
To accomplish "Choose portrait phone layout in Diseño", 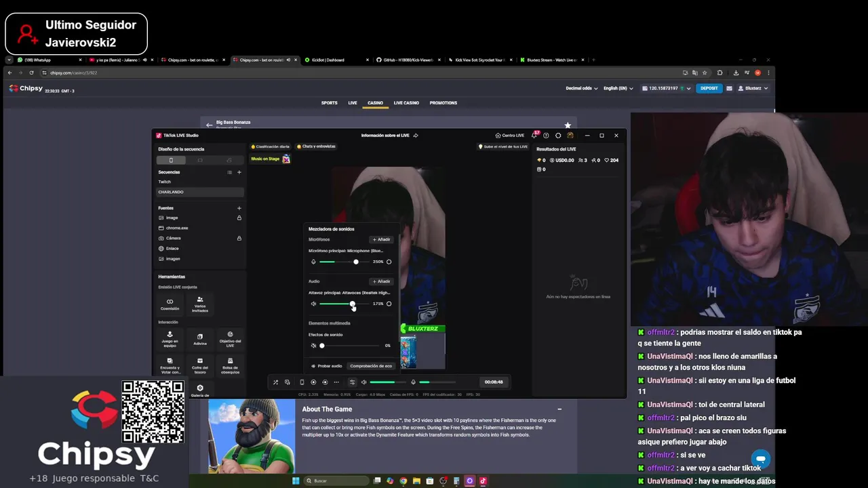I will (171, 160).
